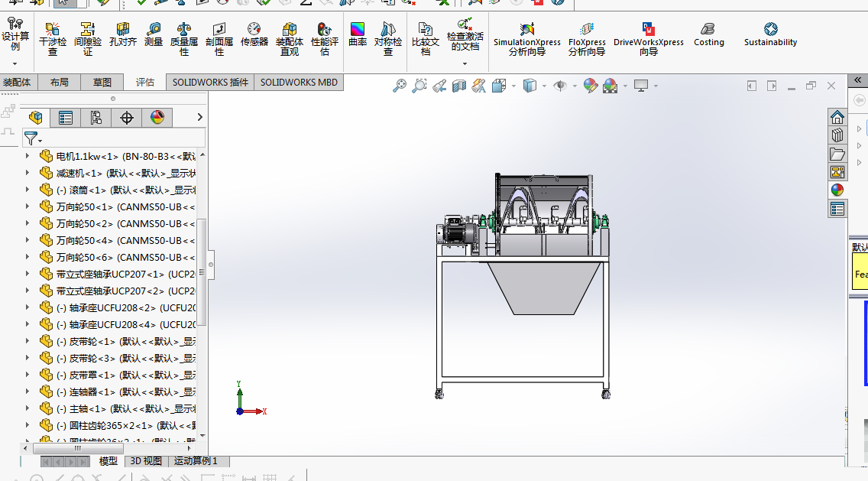
Task: Open Mass Properties (质量属性)
Action: click(184, 38)
